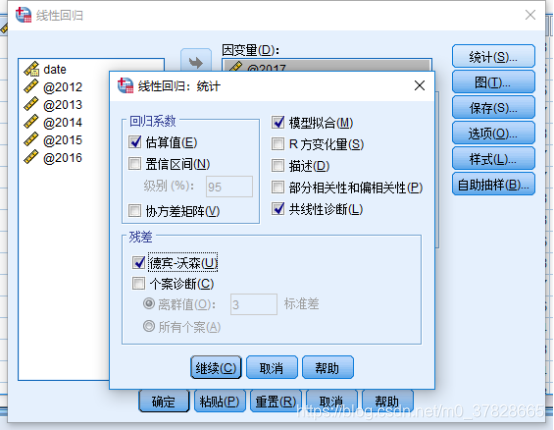
Task: Open the 图(T)... dialog button
Action: pos(493,82)
